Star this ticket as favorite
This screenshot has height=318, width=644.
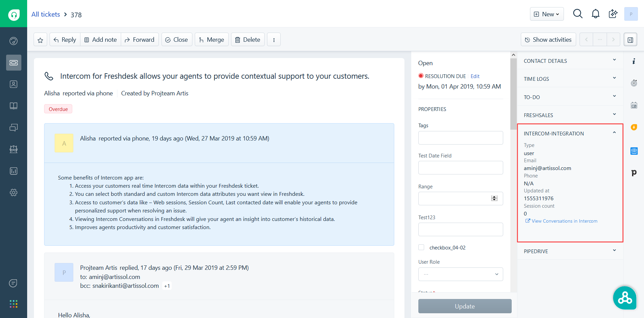pyautogui.click(x=40, y=40)
